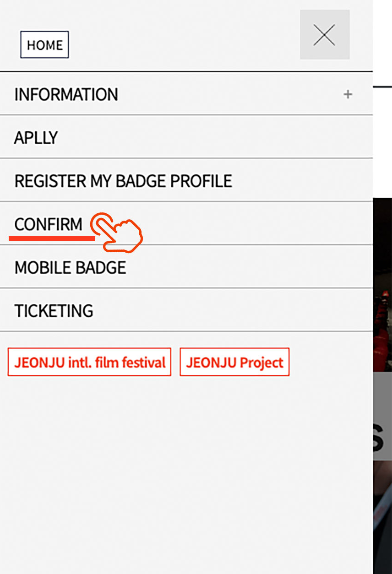Screen dimensions: 392x574
Task: Click the red underline beneath CONFIRM
Action: 51,238
